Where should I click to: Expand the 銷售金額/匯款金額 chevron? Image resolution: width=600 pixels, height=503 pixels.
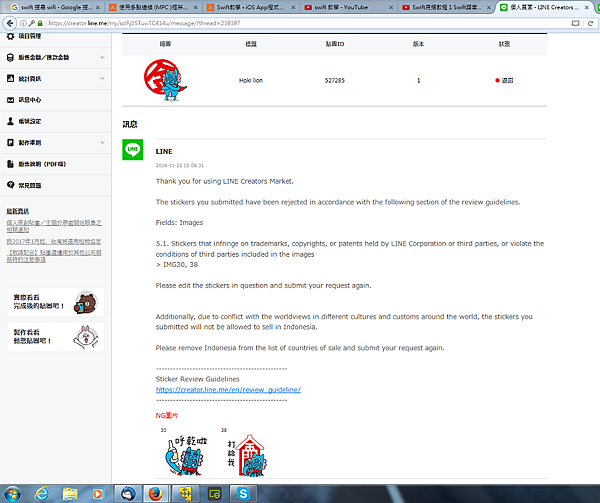click(x=102, y=57)
